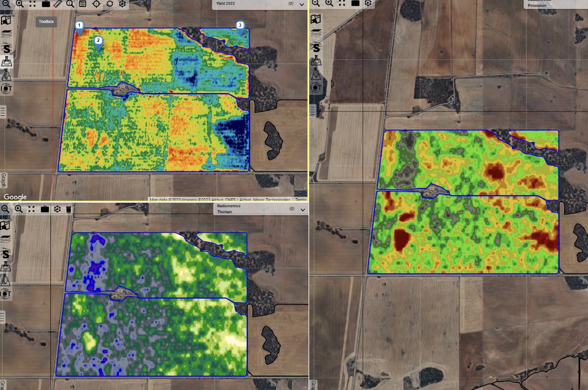Viewport: 588px width, 390px height.
Task: Click the trash delete icon in the Thorium panel toolbar
Action: (x=68, y=209)
